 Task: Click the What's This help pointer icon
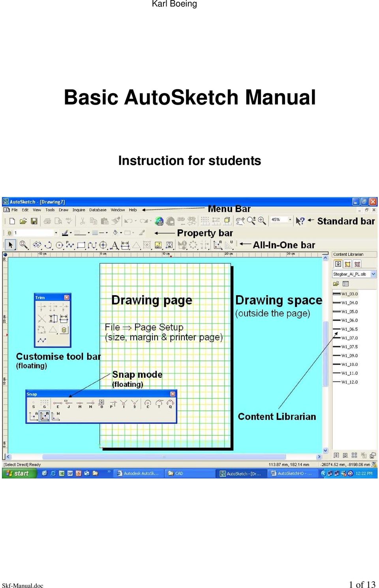[x=300, y=221]
